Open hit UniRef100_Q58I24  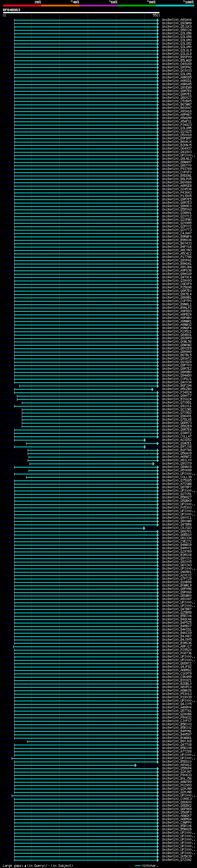[177, 30]
